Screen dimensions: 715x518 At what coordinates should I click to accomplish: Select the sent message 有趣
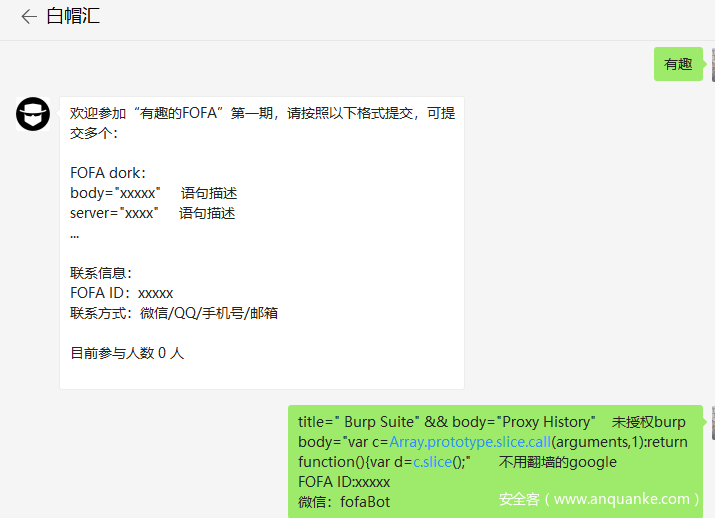(678, 64)
